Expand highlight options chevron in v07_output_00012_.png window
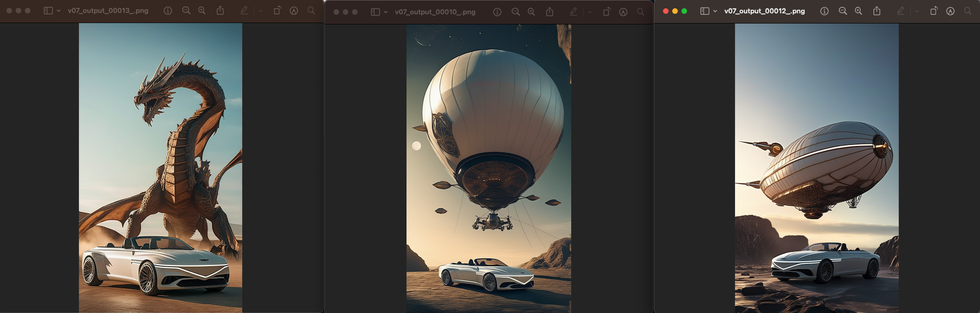 [917, 11]
